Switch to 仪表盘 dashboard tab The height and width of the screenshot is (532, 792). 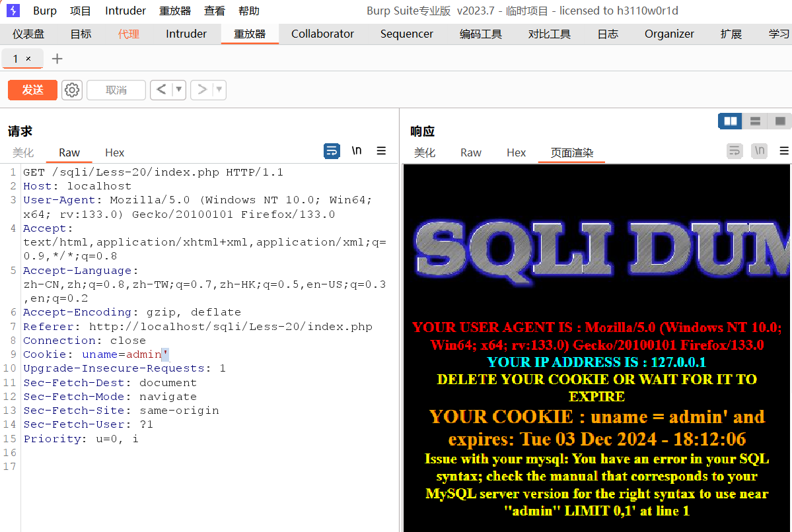click(x=28, y=34)
